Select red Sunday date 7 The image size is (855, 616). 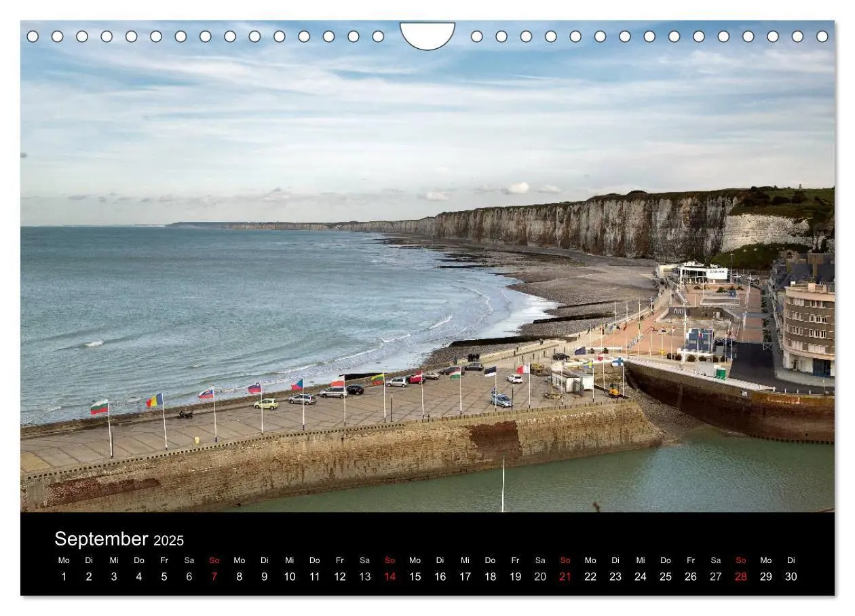[x=214, y=577]
